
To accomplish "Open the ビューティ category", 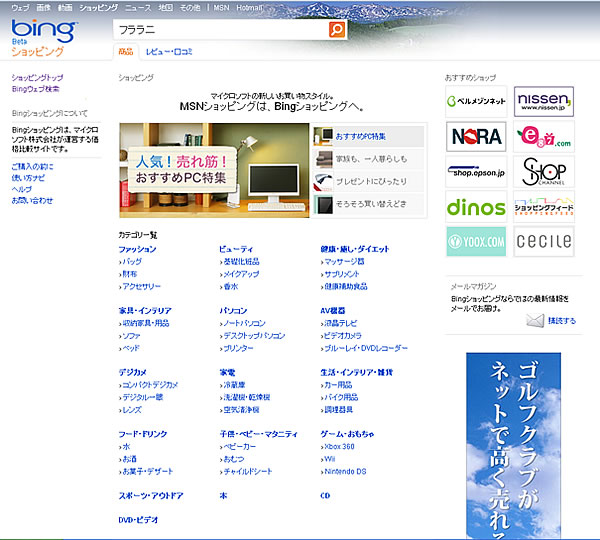I will tap(236, 249).
